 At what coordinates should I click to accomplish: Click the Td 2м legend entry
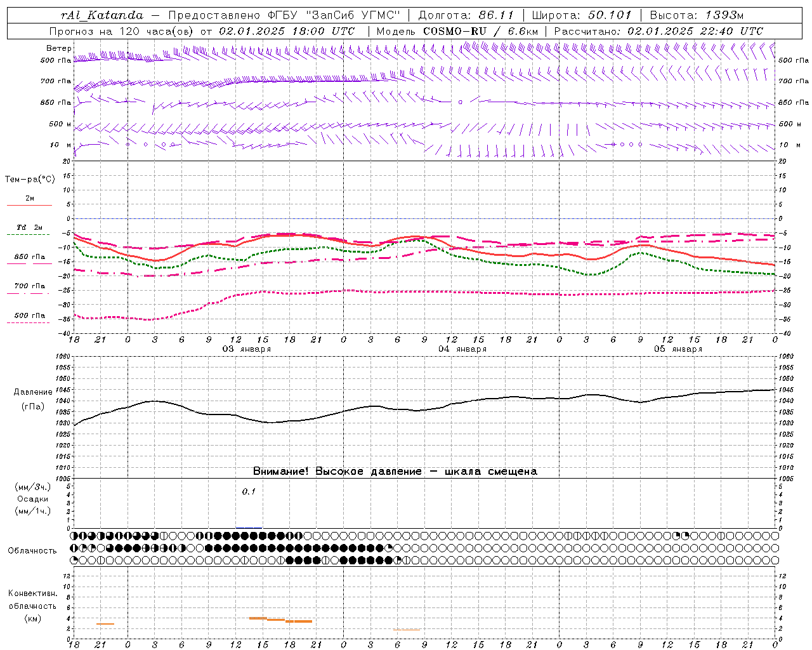coord(29,227)
